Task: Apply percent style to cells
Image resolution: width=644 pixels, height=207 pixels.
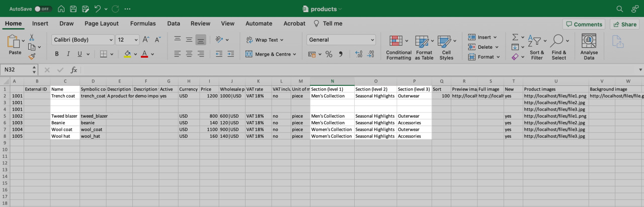Action: pos(329,54)
